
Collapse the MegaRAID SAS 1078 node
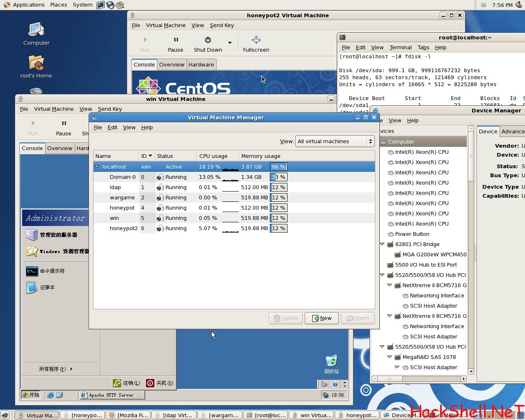390,357
